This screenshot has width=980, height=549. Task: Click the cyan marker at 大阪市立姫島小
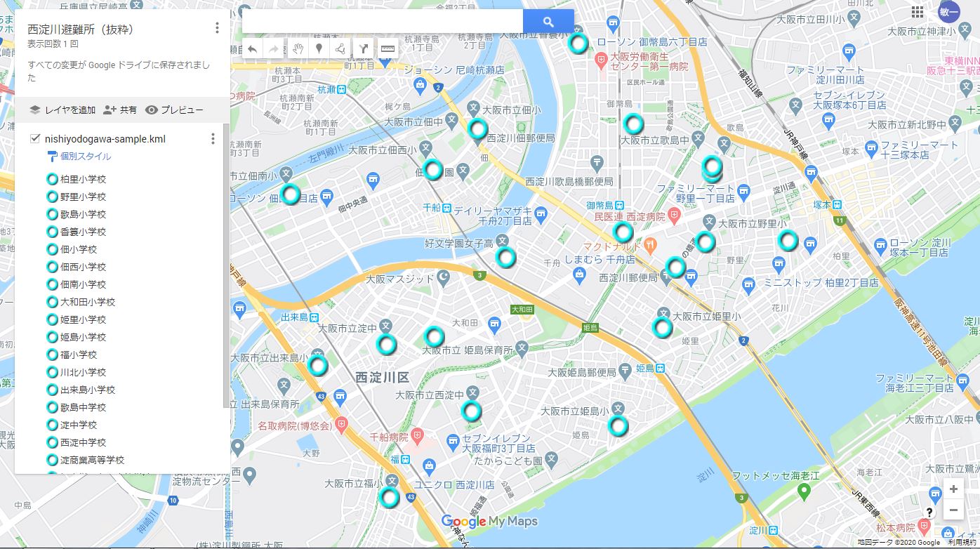618,425
